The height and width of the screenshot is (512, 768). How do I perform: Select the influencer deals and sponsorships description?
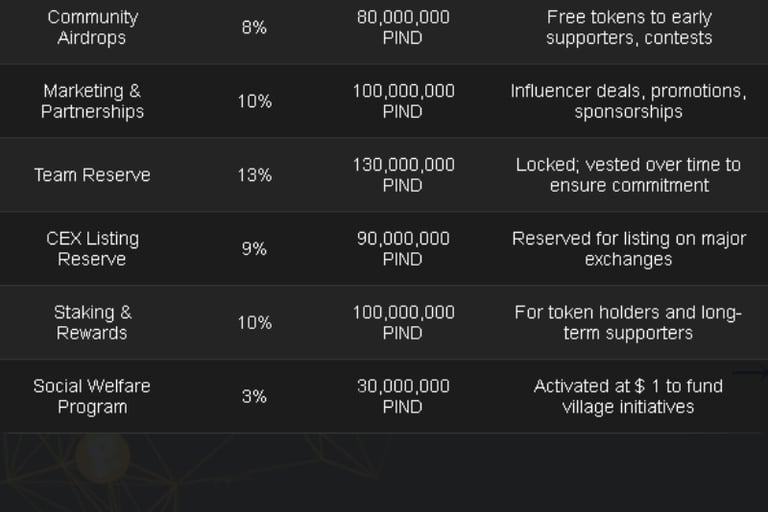pyautogui.click(x=629, y=101)
